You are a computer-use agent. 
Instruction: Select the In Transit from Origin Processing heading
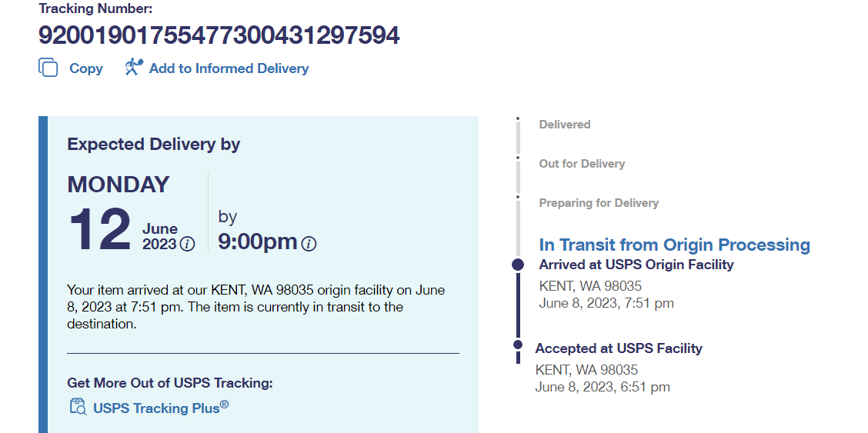coord(674,245)
